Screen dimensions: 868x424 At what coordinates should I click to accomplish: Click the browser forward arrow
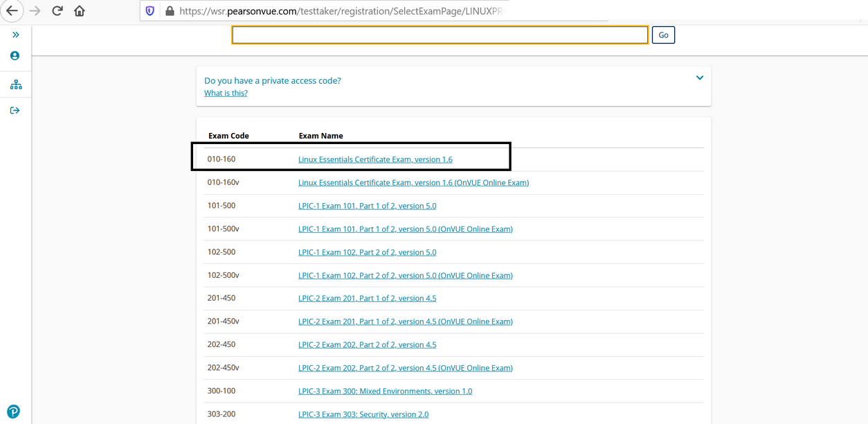pos(35,11)
